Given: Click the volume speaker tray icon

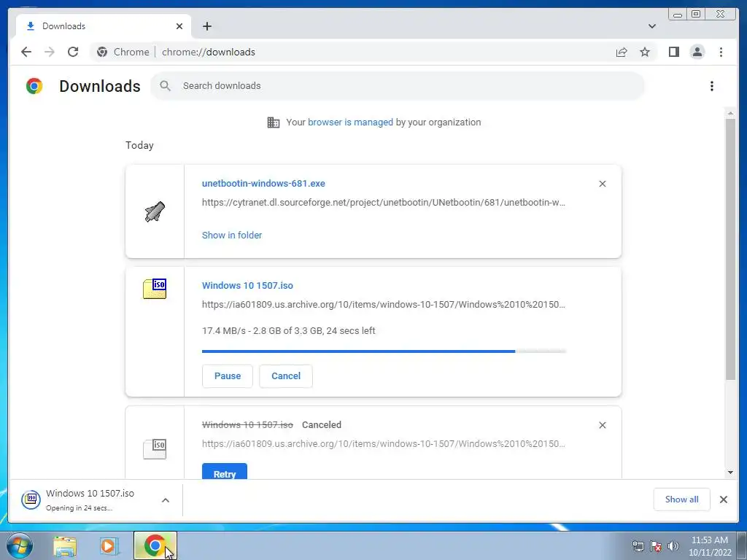Looking at the screenshot, I should pos(673,546).
